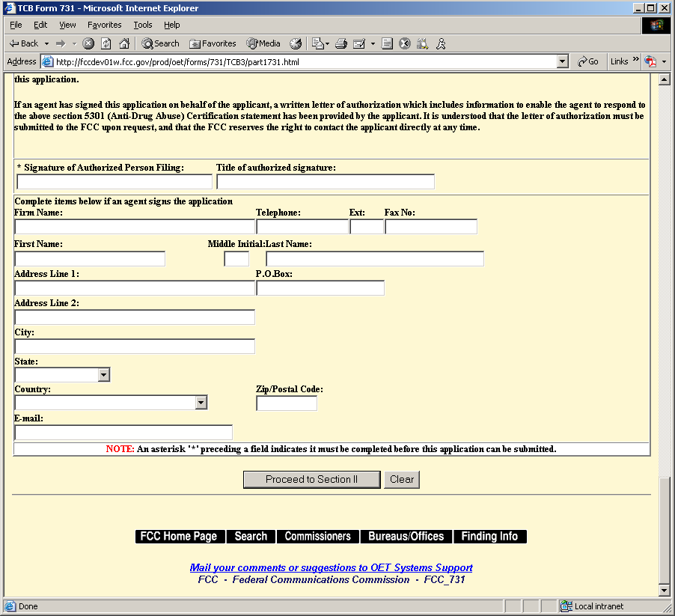
Task: Click into the Zip/Postal Code field
Action: pos(287,403)
